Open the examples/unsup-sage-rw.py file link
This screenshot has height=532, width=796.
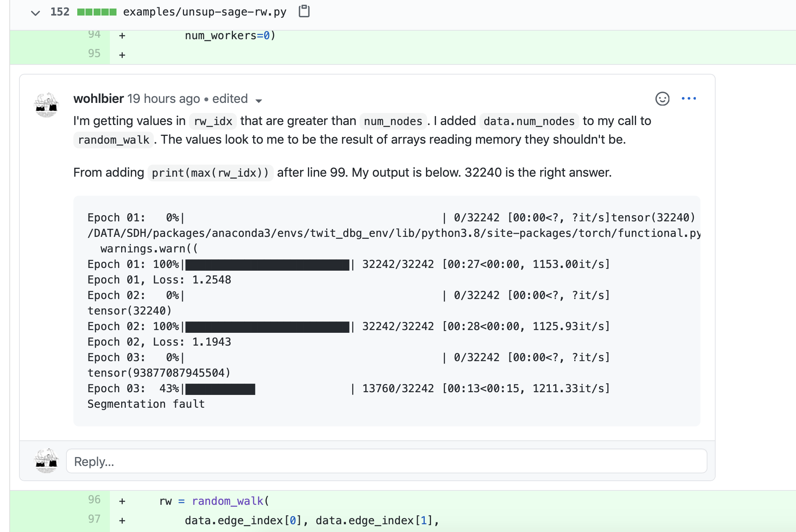(x=205, y=12)
